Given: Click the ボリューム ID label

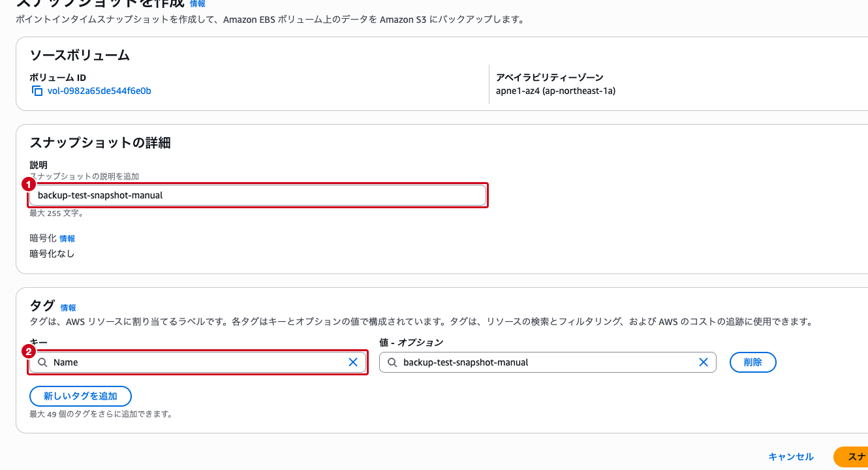Looking at the screenshot, I should (58, 78).
